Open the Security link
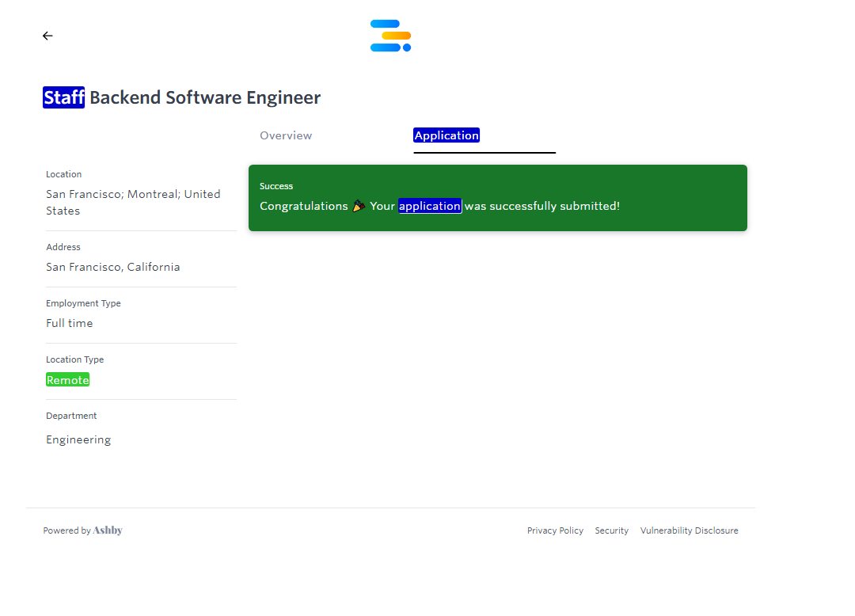The height and width of the screenshot is (616, 855). (611, 530)
